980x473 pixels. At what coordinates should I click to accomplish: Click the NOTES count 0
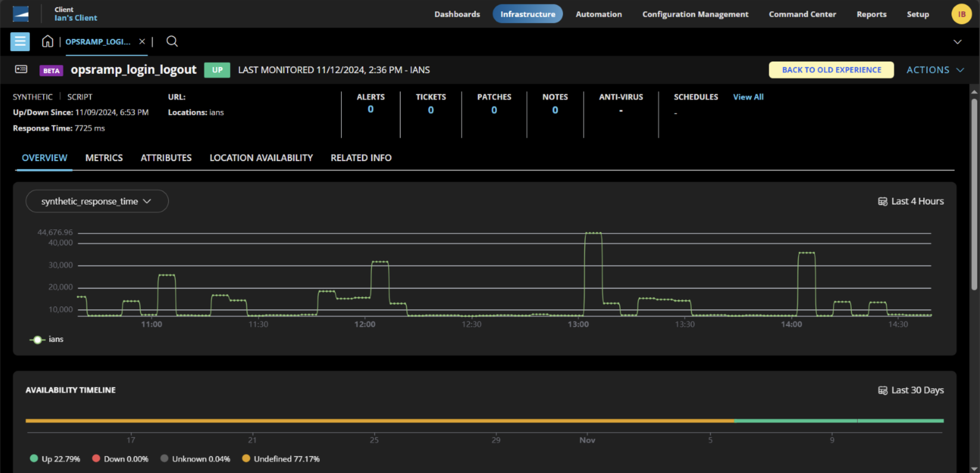click(555, 110)
